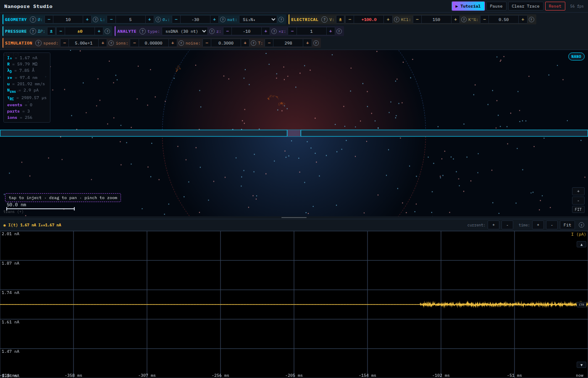Click the noise value field 0.3000
The image size is (588, 378).
point(226,43)
